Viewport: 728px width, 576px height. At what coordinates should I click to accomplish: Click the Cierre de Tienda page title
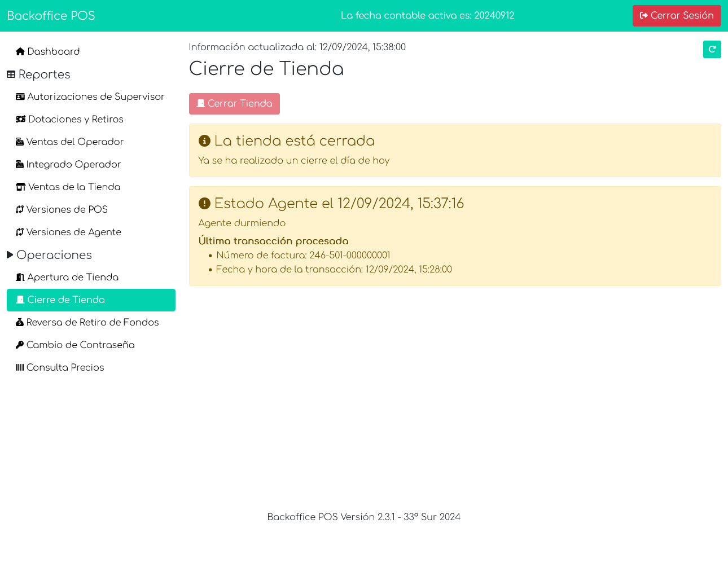[x=266, y=69]
